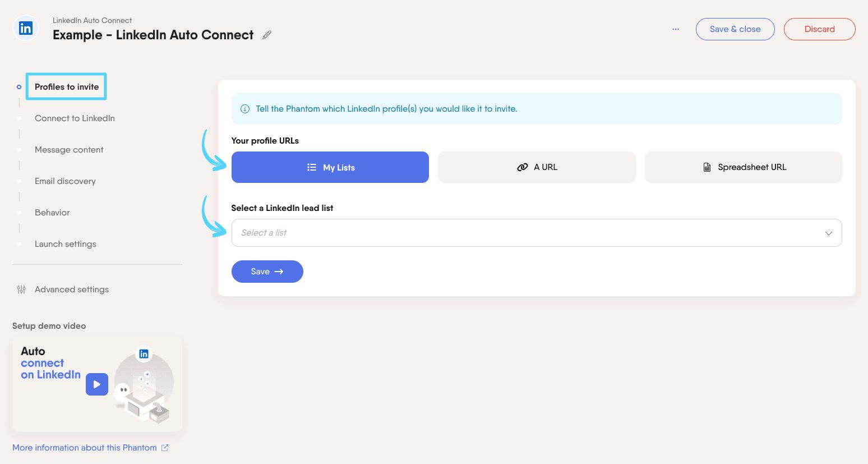This screenshot has height=464, width=868.
Task: Click the small LinkedIn badge on video thumbnail
Action: point(144,353)
